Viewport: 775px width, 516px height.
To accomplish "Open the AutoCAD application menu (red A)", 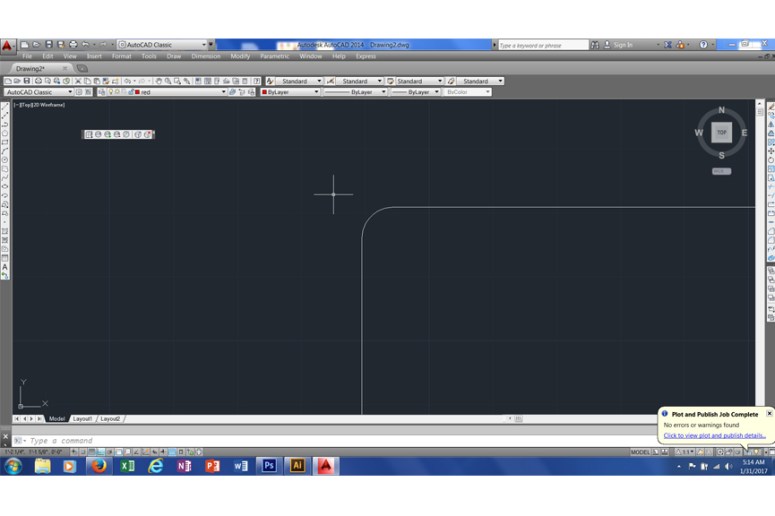I will coord(7,46).
